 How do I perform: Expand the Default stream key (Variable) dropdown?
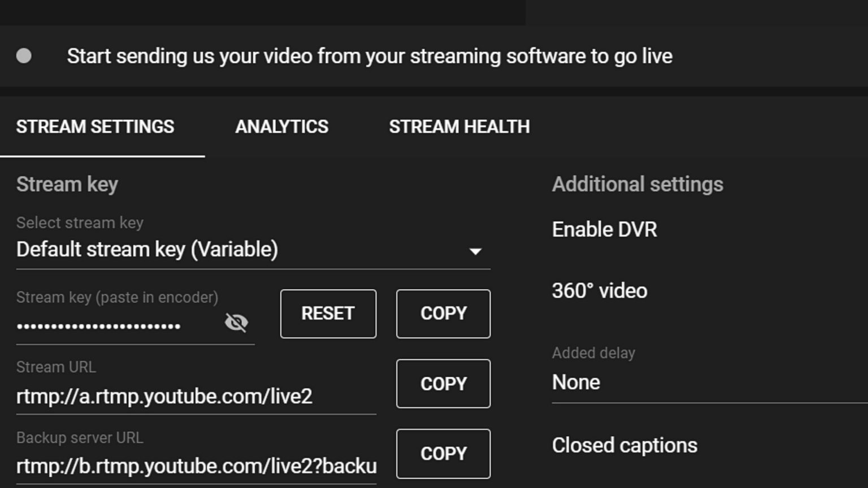point(147,250)
